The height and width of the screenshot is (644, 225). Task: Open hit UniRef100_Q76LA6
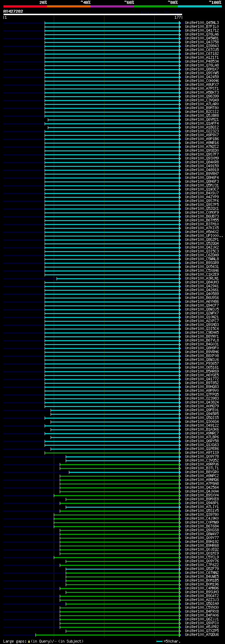(202, 35)
